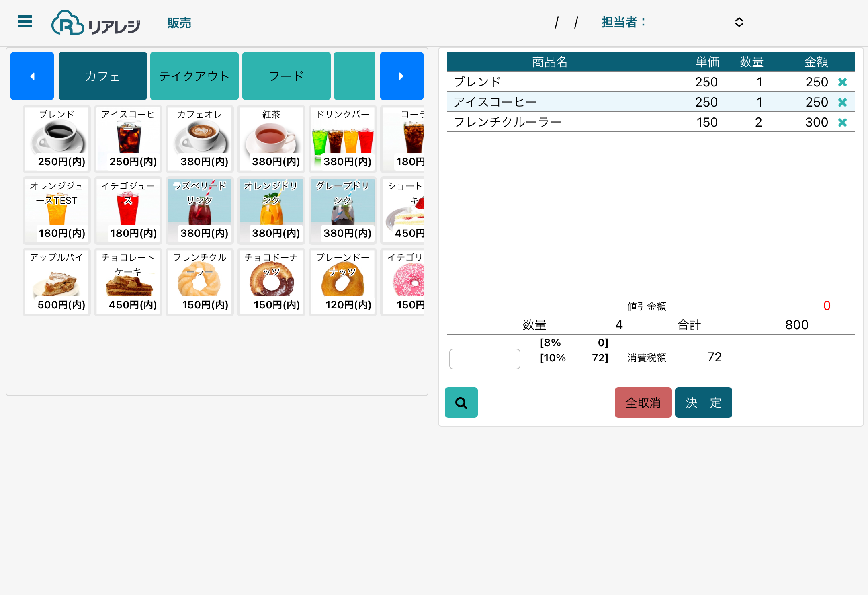Delete the アイスコーヒー row
868x595 pixels.
842,103
